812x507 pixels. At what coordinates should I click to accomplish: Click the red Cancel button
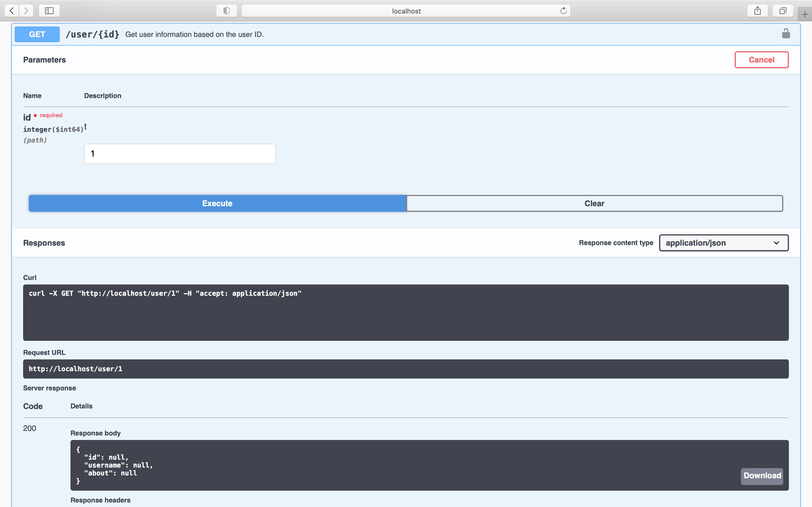pos(761,60)
